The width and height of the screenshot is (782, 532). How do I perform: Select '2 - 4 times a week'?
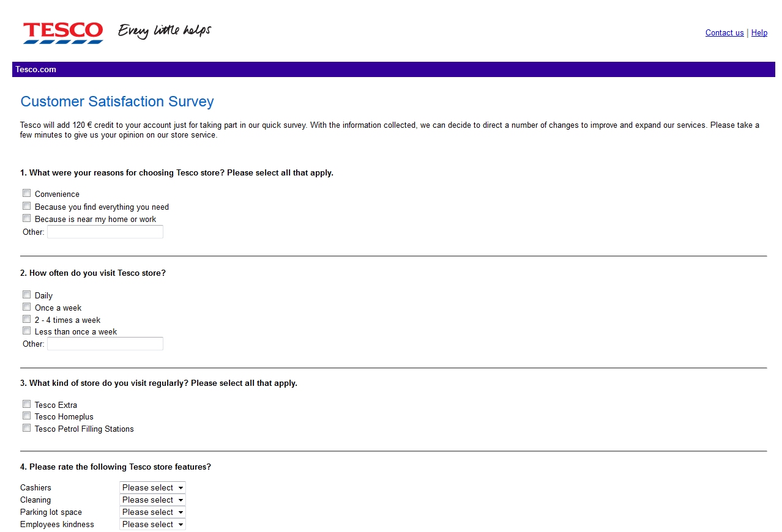point(27,319)
